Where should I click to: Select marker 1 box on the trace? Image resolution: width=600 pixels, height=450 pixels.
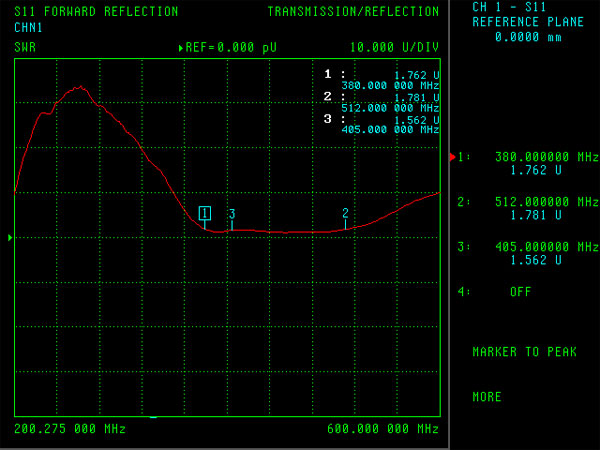pos(205,213)
